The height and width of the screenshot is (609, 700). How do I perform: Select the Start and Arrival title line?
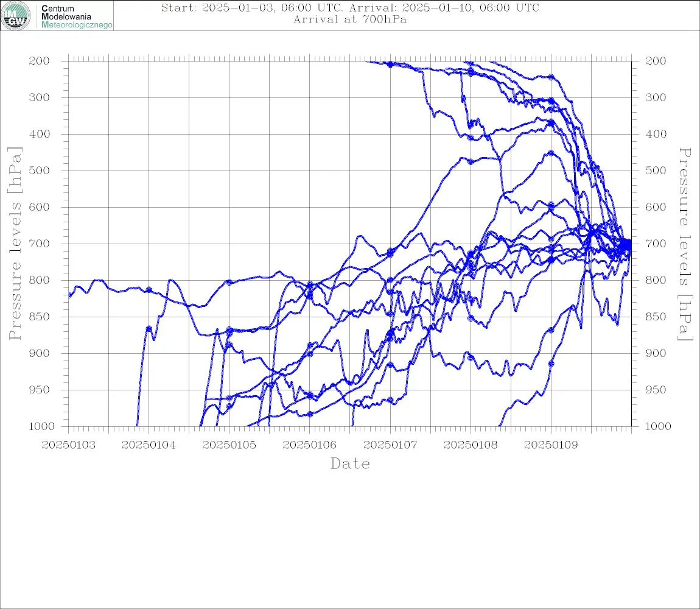coord(350,7)
